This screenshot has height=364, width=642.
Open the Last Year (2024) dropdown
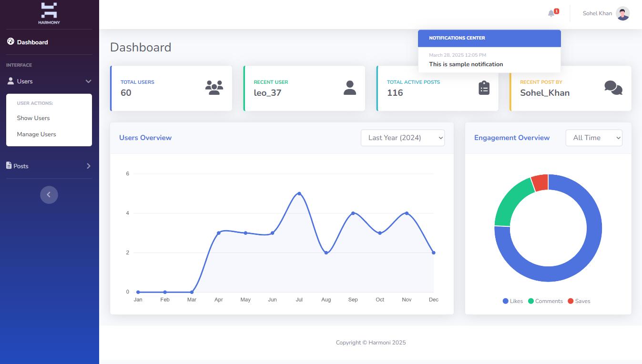403,138
